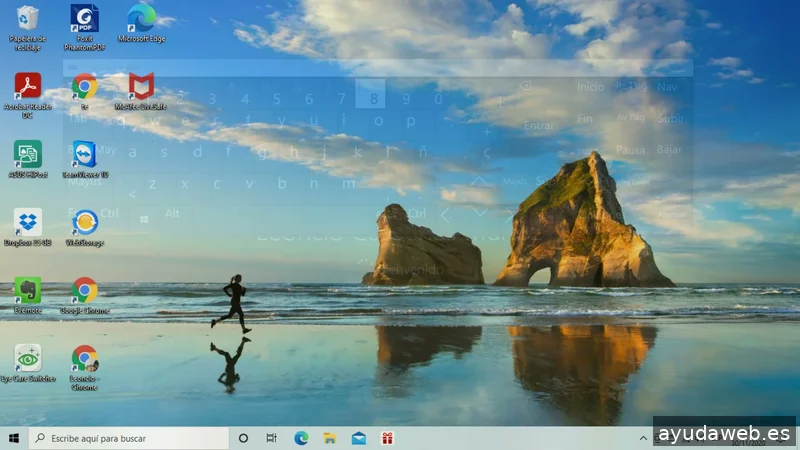Open the Mail app on the taskbar
Viewport: 800px width, 450px height.
[x=359, y=438]
